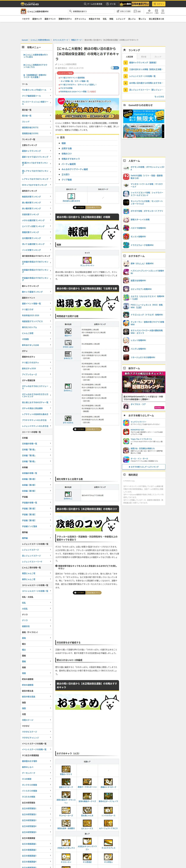Jump to パーティ編成例 from the table of contents

(x=69, y=164)
